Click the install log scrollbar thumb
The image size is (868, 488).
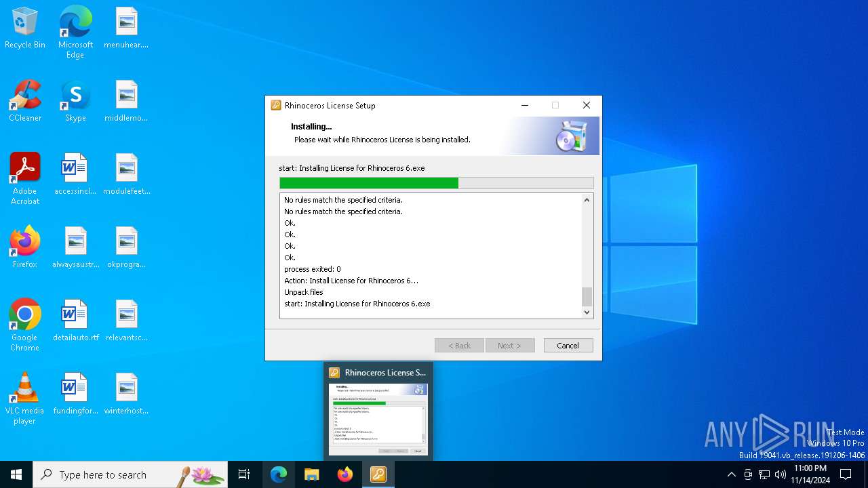click(587, 296)
